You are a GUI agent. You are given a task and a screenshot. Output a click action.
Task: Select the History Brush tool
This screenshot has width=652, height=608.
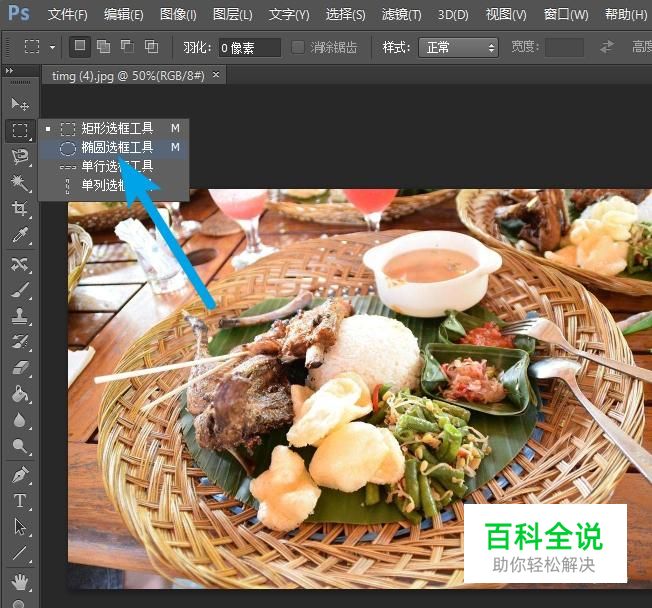(20, 342)
